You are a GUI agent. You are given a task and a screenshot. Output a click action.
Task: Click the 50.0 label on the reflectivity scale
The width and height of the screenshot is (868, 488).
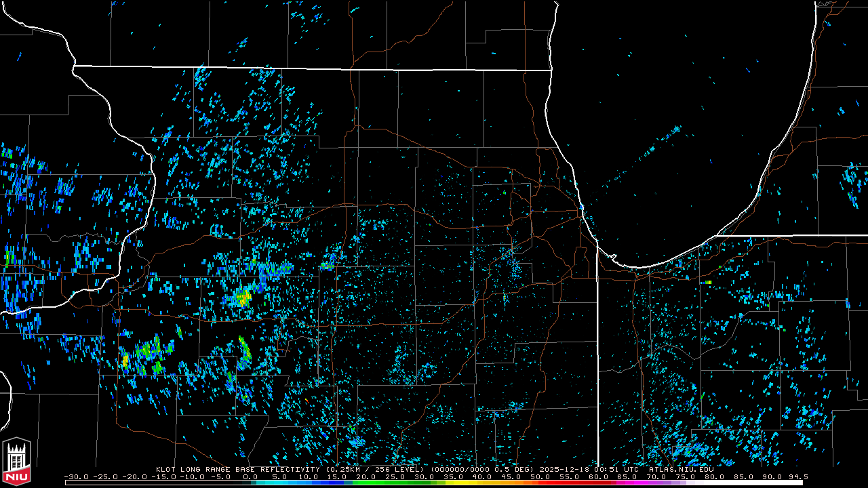tap(540, 476)
